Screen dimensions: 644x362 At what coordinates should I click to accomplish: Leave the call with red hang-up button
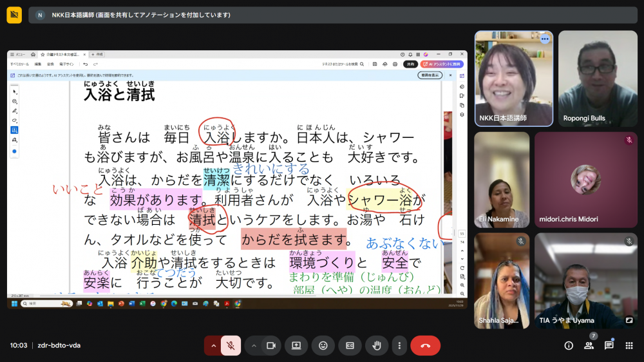click(x=425, y=346)
